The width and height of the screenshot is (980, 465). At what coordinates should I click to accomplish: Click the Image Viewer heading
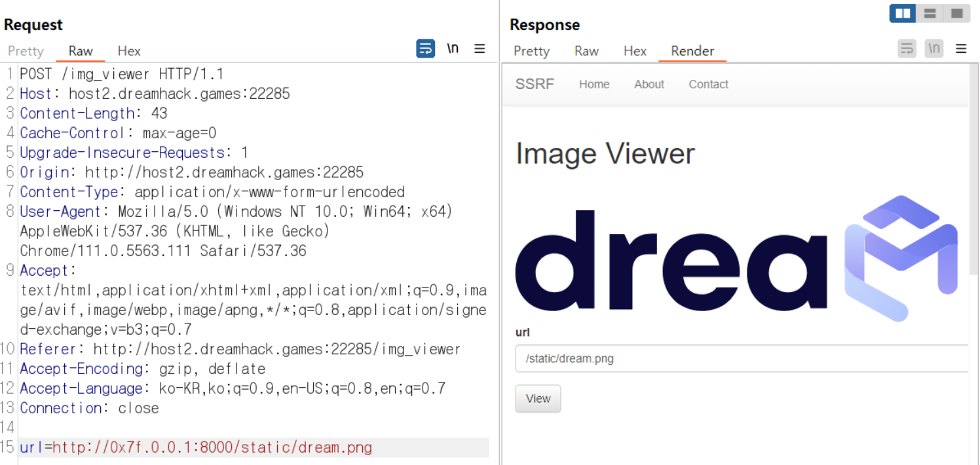click(x=605, y=153)
